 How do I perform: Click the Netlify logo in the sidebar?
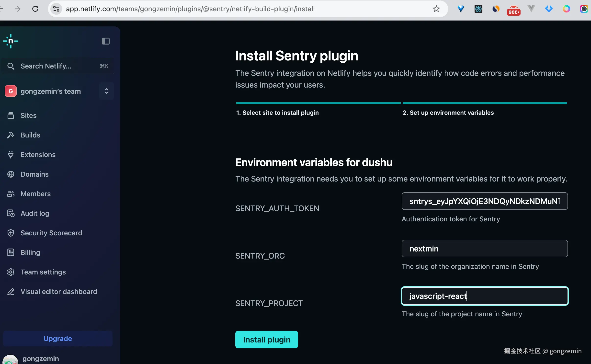(x=11, y=41)
